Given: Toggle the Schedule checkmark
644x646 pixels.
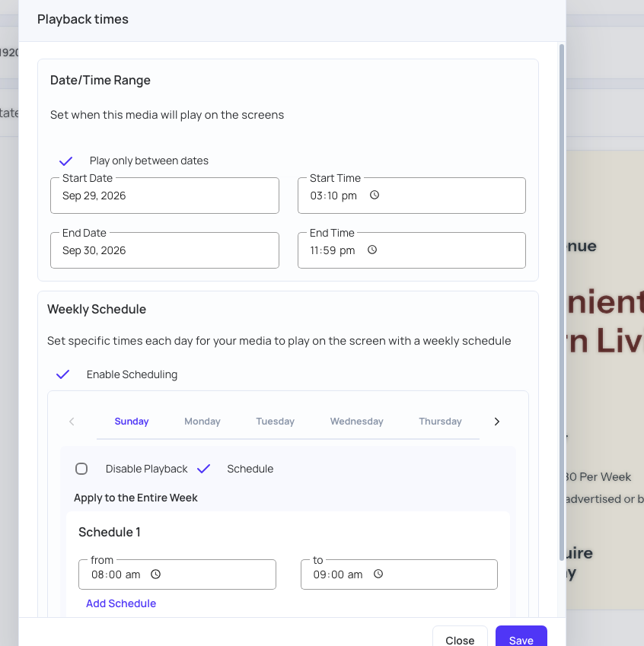Looking at the screenshot, I should pos(204,469).
